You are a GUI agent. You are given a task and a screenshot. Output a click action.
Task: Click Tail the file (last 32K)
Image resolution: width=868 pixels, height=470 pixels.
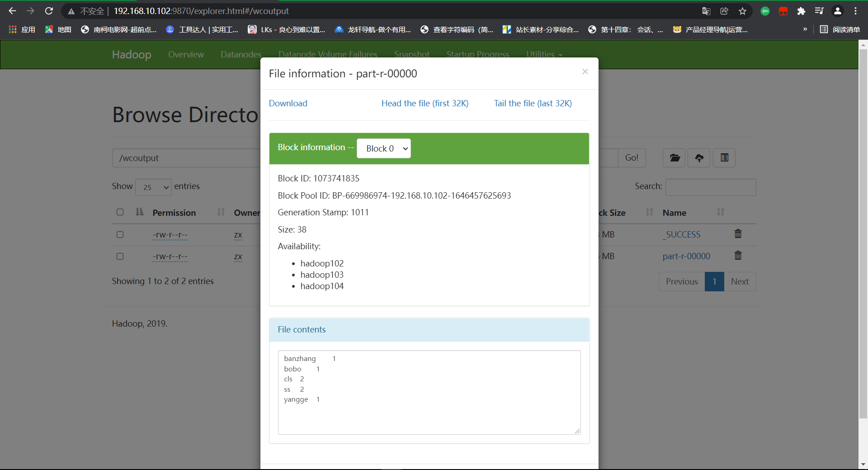point(533,104)
